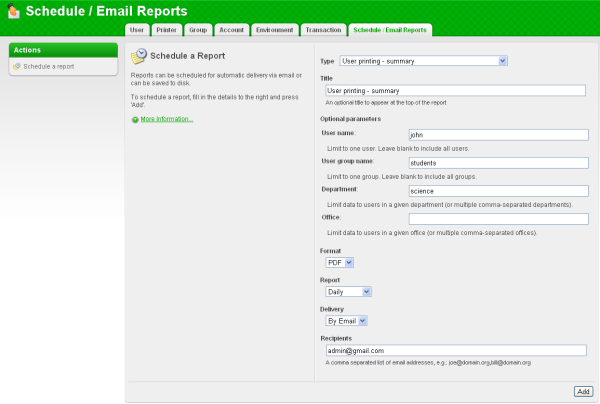Open the Transaction tab

323,30
